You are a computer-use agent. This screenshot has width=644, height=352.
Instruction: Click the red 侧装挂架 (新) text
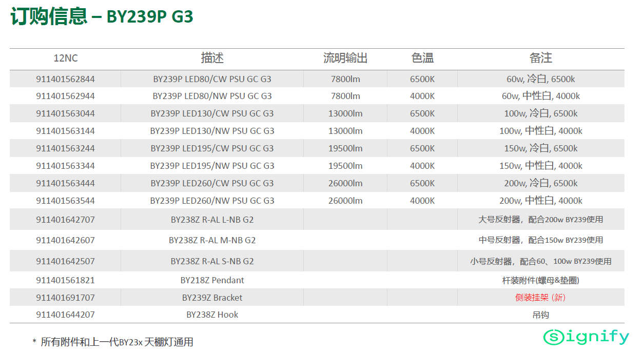pyautogui.click(x=540, y=298)
